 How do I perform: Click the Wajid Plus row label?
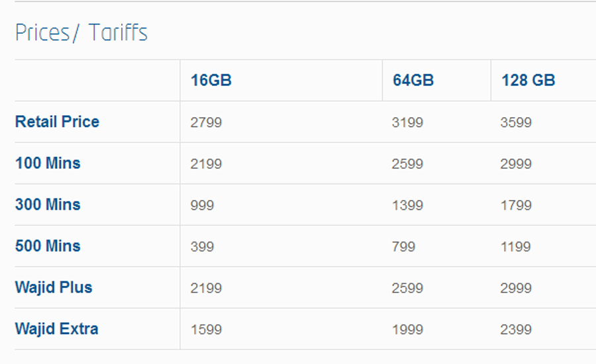point(54,287)
